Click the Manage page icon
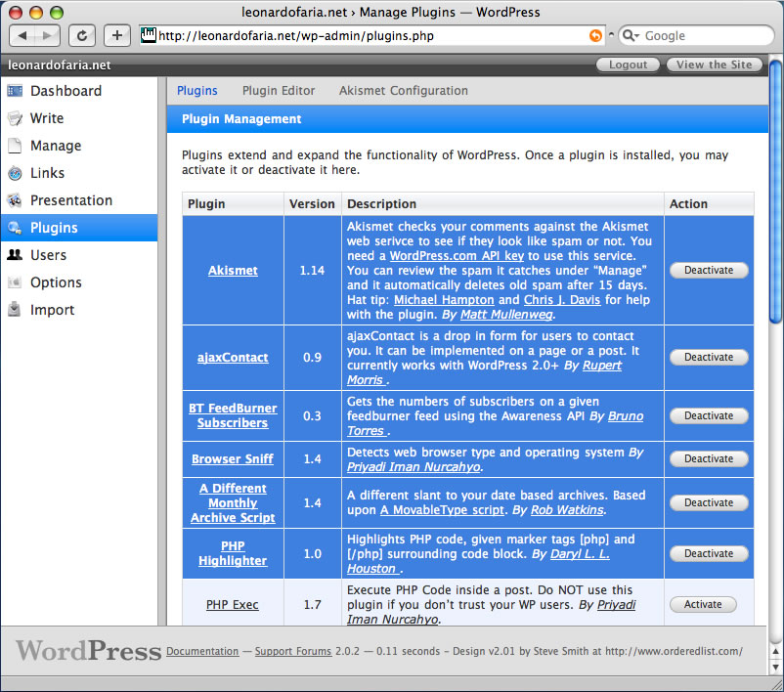 coord(15,146)
